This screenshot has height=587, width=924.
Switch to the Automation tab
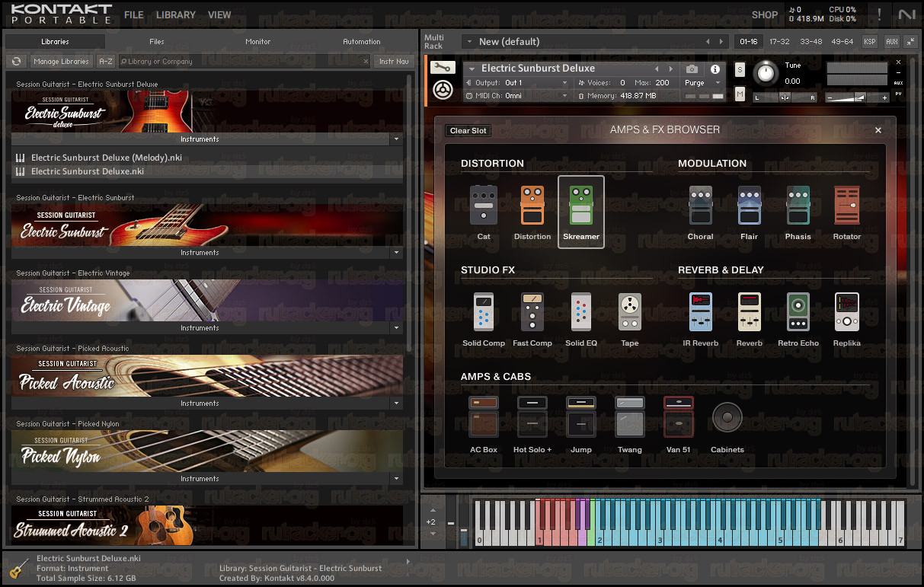point(362,42)
